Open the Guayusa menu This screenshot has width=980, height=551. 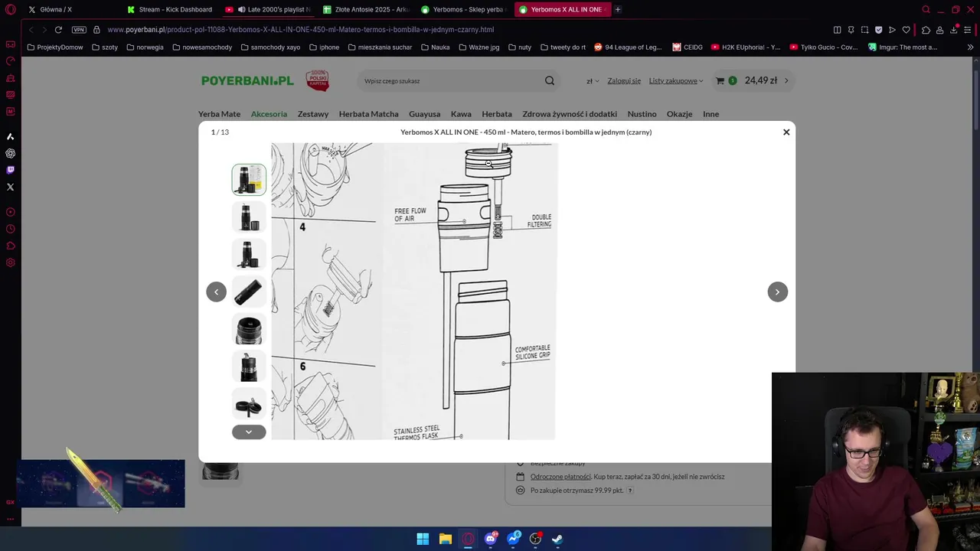[424, 114]
